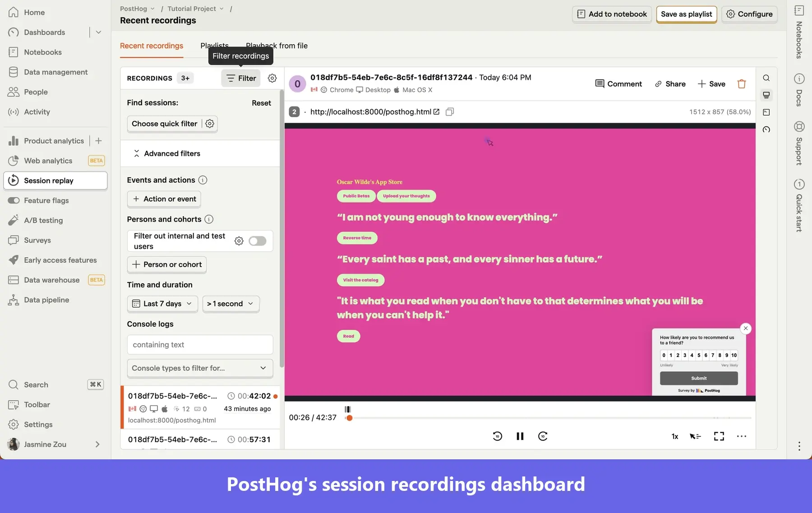Reset the session filters
This screenshot has height=513, width=812.
pos(261,103)
